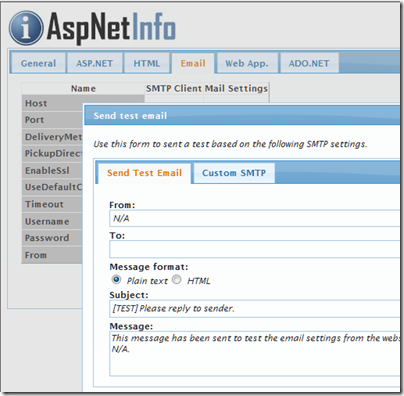
Task: Click the Timeout row label
Action: tap(44, 204)
